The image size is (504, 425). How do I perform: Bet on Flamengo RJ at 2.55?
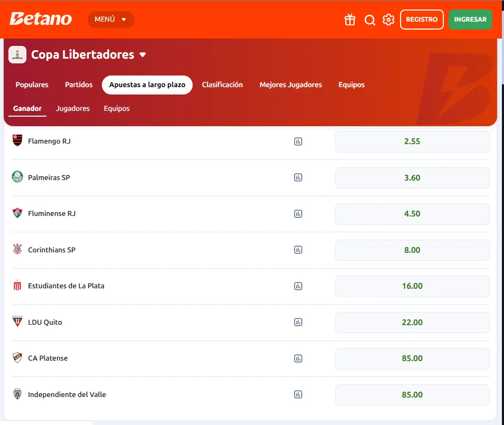(412, 141)
